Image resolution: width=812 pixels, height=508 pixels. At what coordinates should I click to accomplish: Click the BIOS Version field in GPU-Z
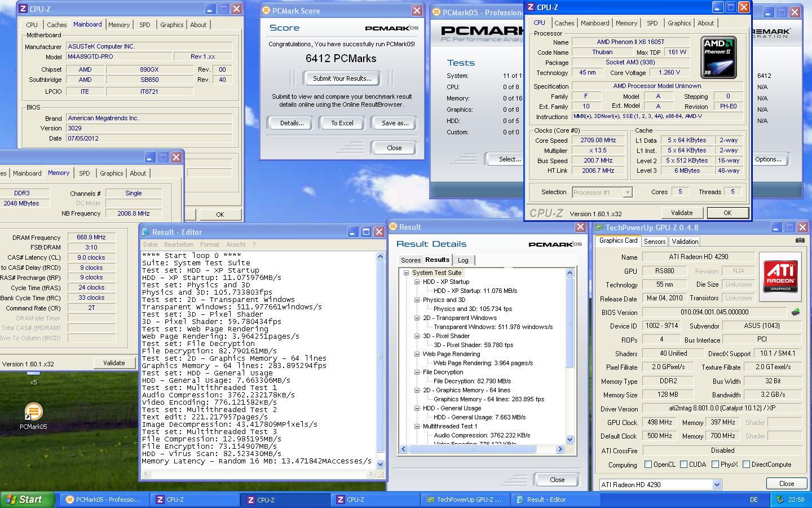(714, 312)
